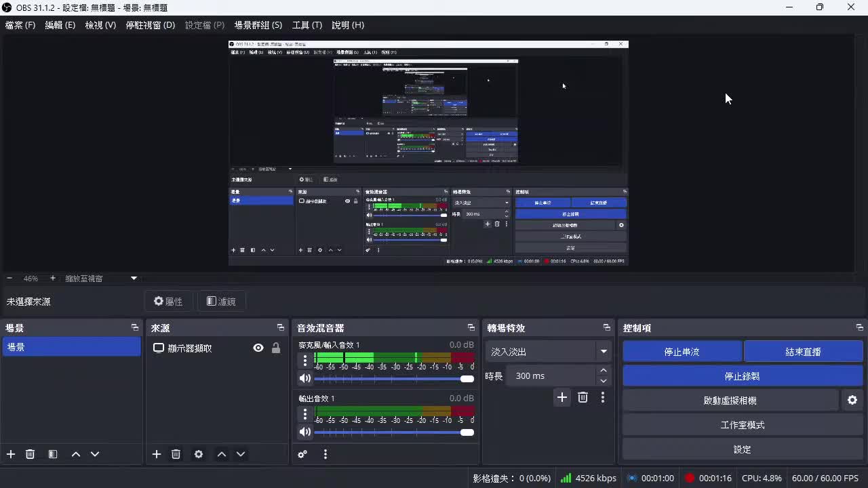Viewport: 868px width, 488px height.
Task: Open scene filters icon in the 場景 panel
Action: tap(53, 454)
